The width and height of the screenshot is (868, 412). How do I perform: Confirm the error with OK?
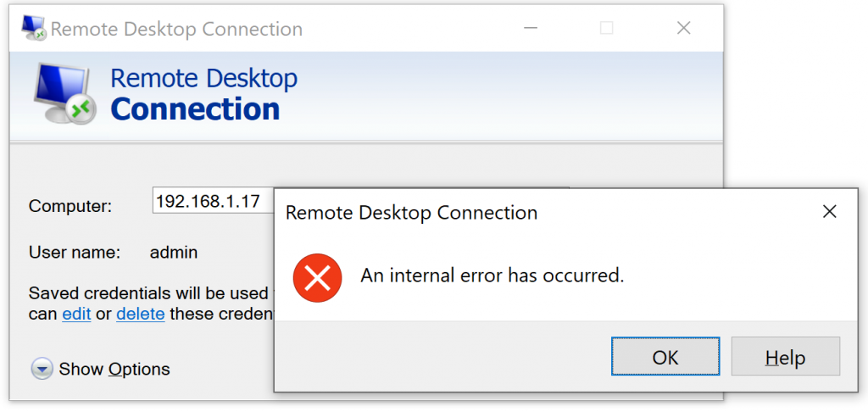[665, 357]
